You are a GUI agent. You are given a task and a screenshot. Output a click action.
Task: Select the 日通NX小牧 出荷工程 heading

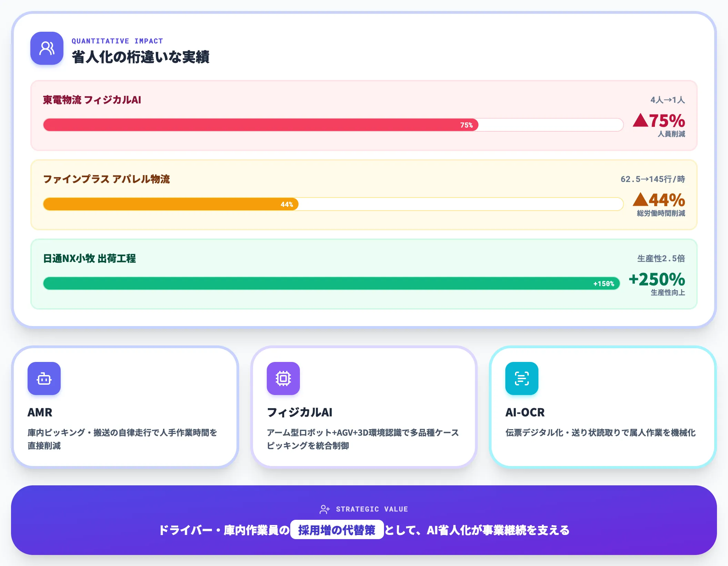89,259
